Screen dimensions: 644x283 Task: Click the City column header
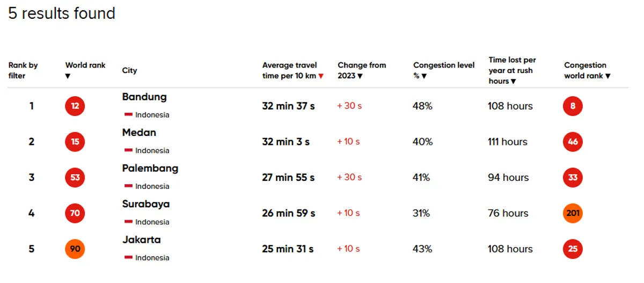129,70
